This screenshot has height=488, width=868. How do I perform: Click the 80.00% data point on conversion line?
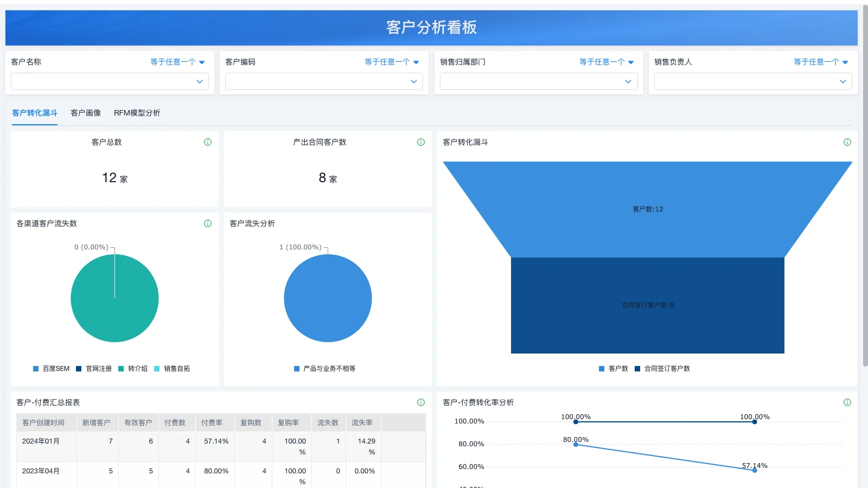(576, 444)
